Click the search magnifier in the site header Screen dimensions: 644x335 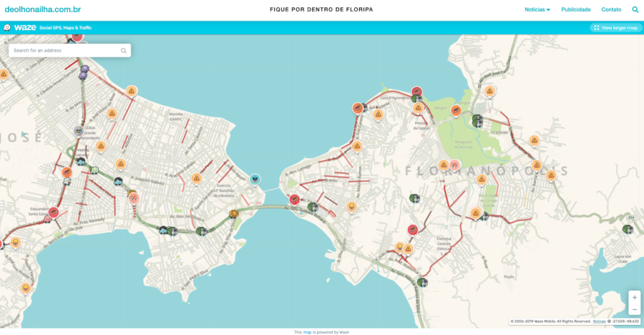(635, 10)
